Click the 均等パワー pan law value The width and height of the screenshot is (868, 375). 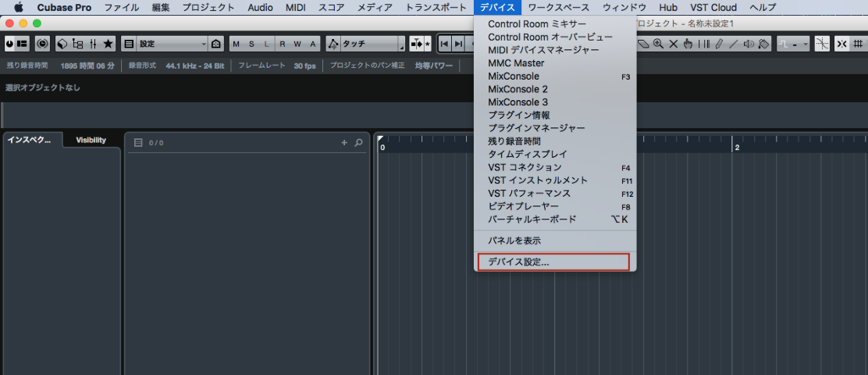click(434, 66)
